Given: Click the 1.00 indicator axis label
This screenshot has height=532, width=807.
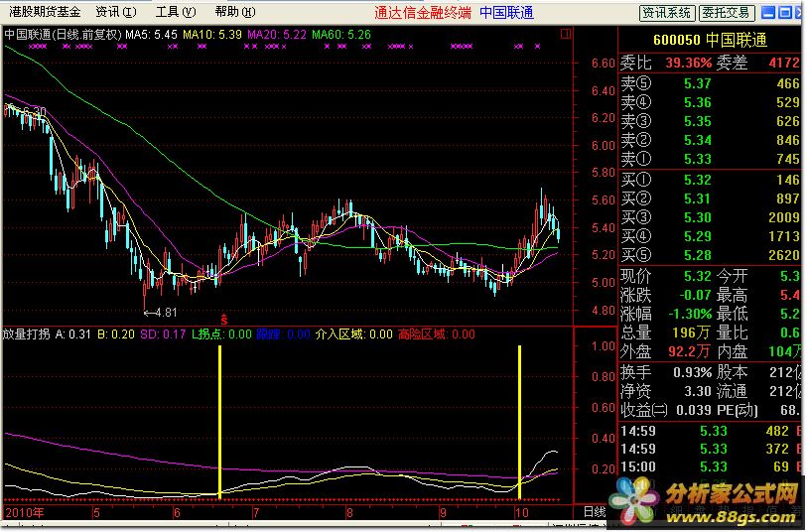Looking at the screenshot, I should (603, 345).
